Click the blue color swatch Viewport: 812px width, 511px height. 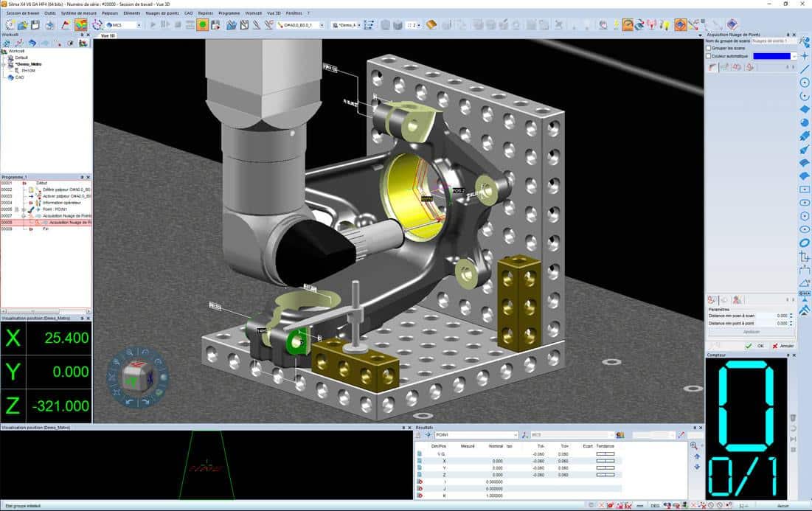tap(771, 56)
